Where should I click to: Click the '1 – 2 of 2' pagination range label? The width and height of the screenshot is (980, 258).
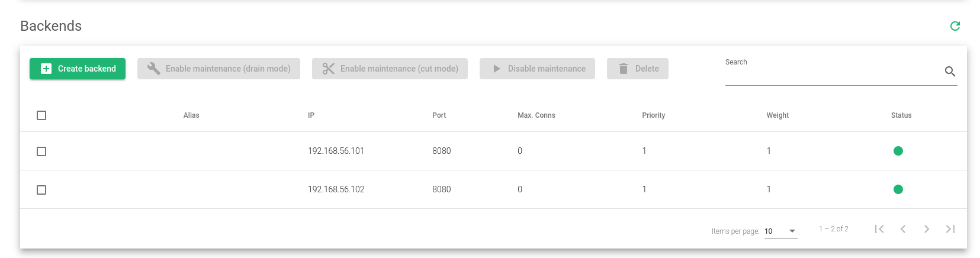[834, 229]
